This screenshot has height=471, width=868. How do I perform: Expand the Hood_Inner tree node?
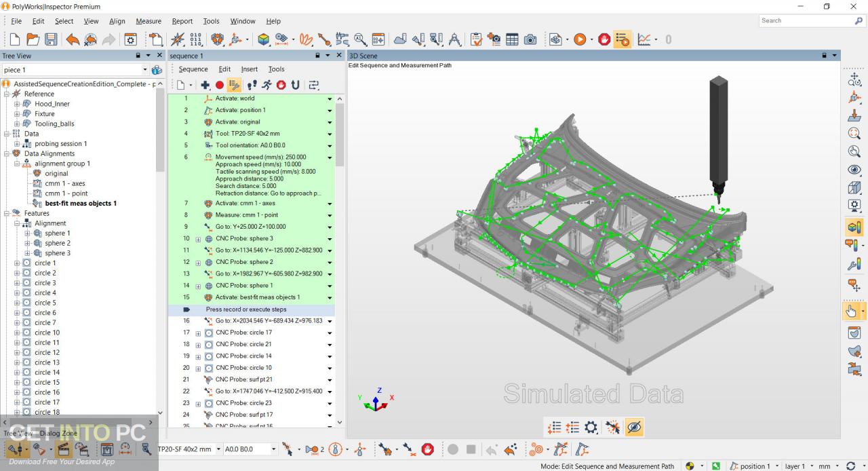17,104
